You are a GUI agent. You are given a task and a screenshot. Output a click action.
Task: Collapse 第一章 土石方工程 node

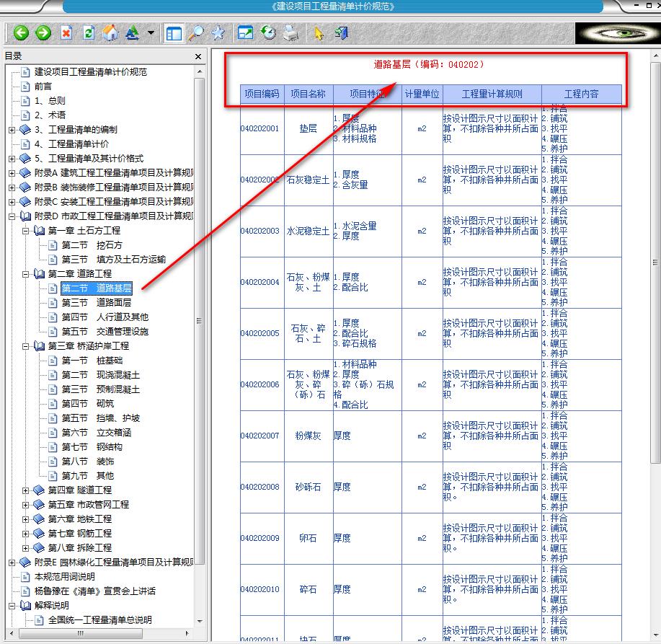tap(25, 231)
